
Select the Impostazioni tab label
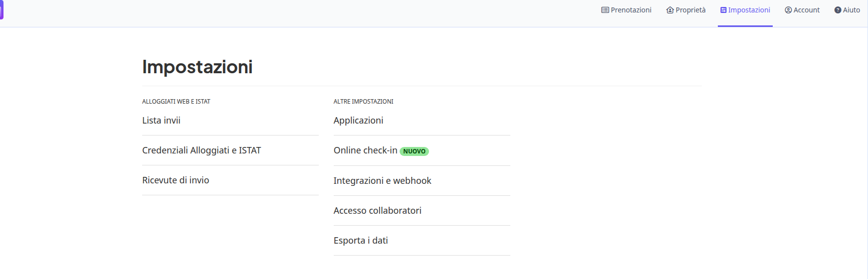click(749, 10)
